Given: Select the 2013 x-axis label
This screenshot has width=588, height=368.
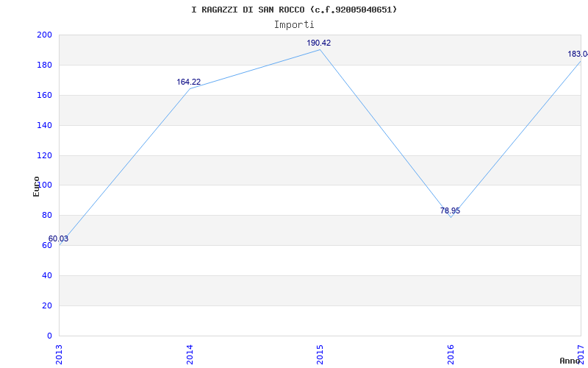Looking at the screenshot, I should (x=59, y=355).
